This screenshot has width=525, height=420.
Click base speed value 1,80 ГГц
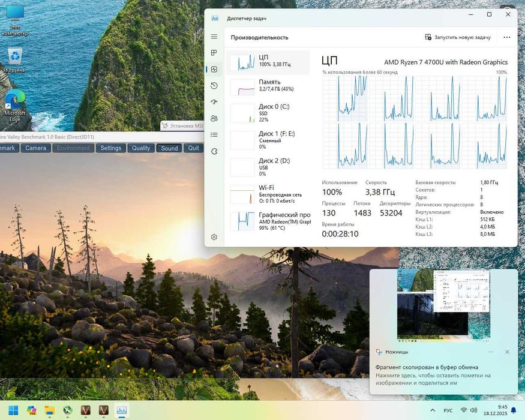tap(489, 182)
